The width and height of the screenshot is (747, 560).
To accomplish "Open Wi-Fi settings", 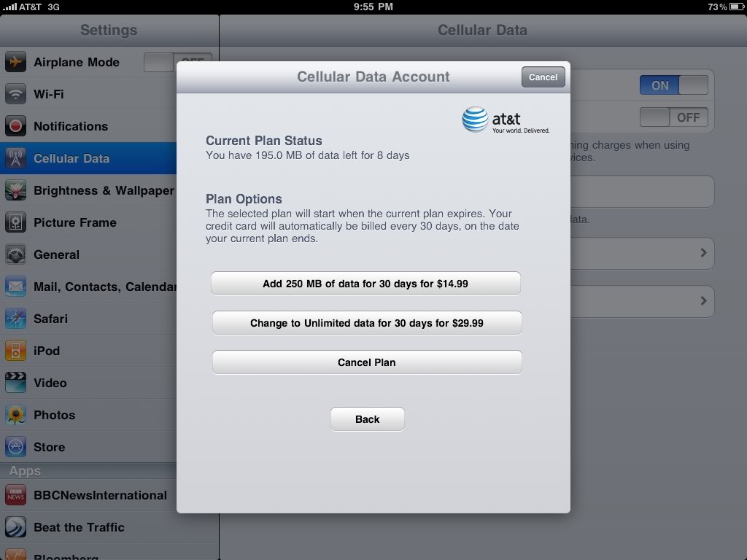I will [x=88, y=94].
